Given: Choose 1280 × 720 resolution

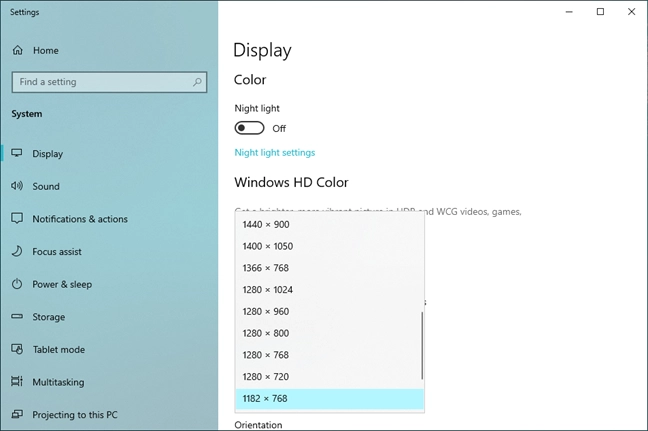Looking at the screenshot, I should click(x=329, y=377).
